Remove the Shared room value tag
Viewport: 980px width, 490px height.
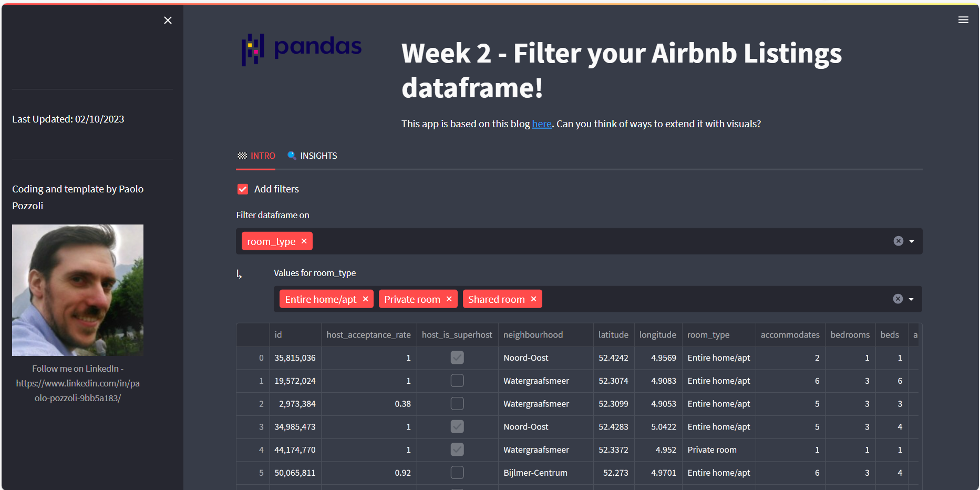(x=533, y=299)
